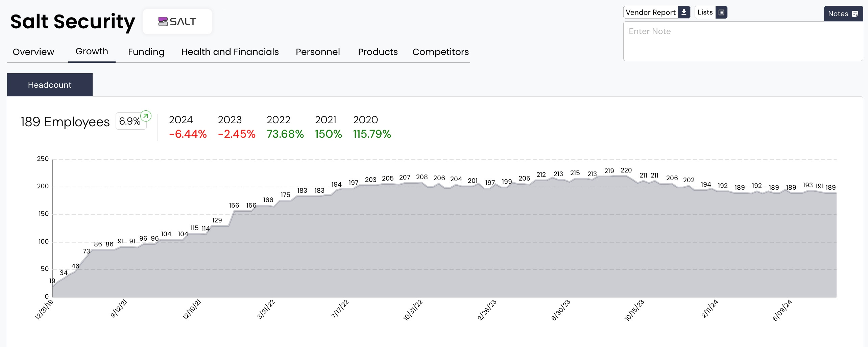The height and width of the screenshot is (347, 868).
Task: Click the x-axis date 12/31/19
Action: coord(44,310)
